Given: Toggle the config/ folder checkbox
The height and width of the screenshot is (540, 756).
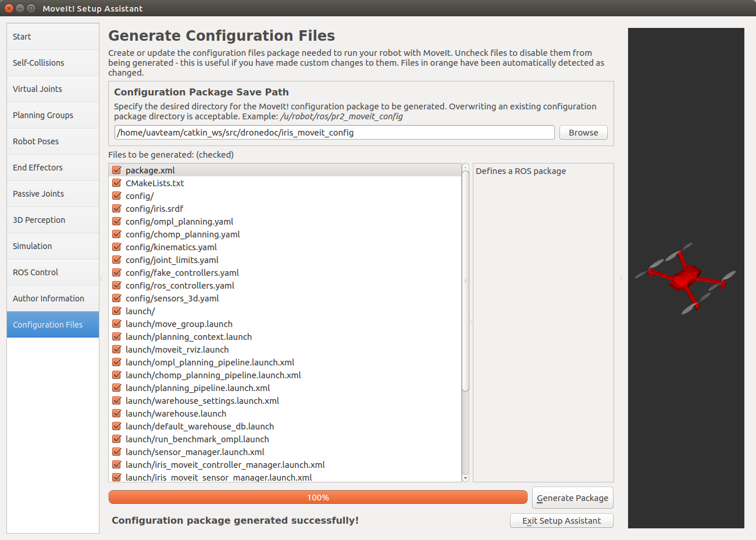Looking at the screenshot, I should [x=116, y=196].
